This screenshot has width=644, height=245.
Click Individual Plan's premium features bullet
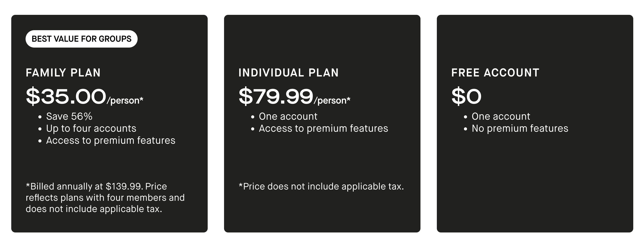click(x=323, y=129)
